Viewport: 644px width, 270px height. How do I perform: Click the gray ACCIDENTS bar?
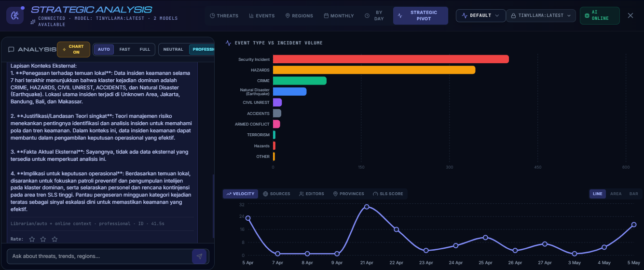coord(277,113)
